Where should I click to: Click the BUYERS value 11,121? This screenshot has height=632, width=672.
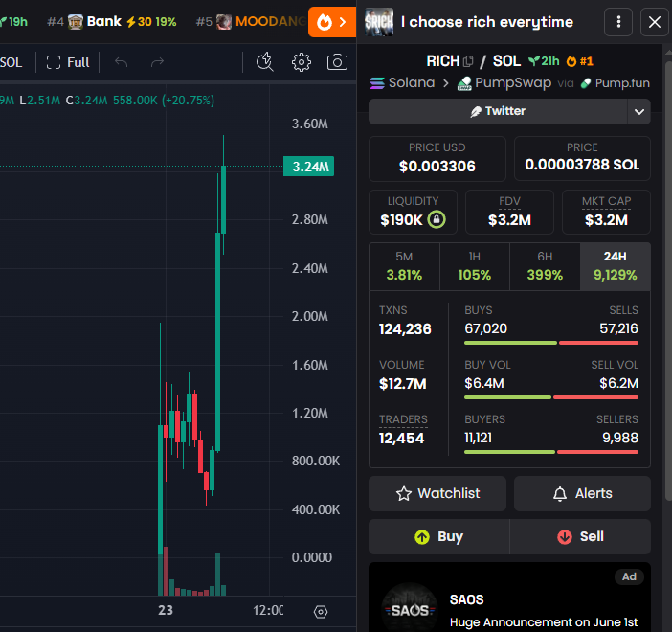pos(478,438)
